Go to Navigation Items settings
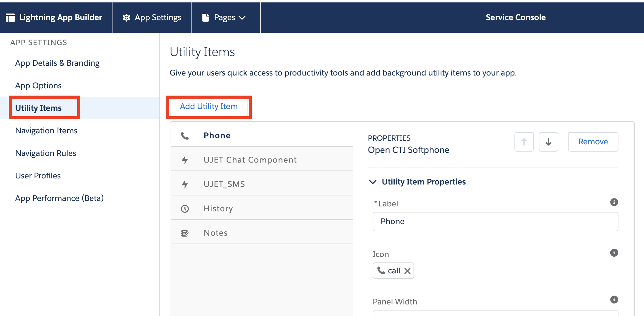 pos(46,131)
